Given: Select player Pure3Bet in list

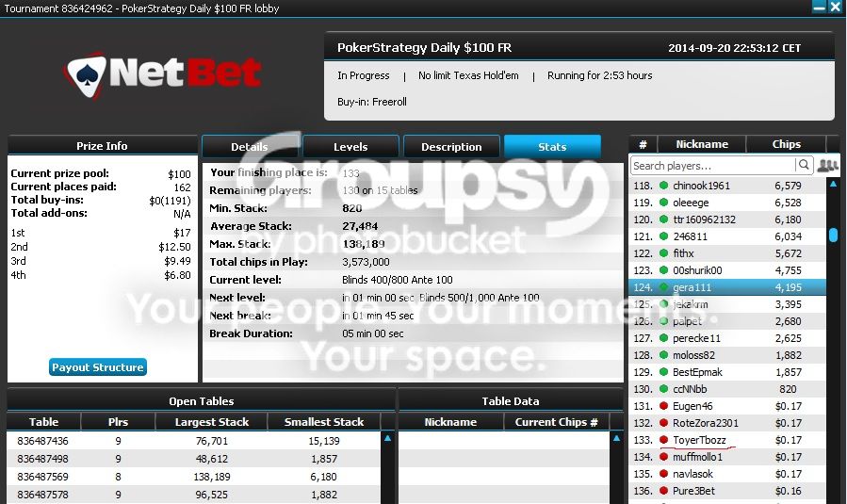Looking at the screenshot, I should [x=727, y=491].
